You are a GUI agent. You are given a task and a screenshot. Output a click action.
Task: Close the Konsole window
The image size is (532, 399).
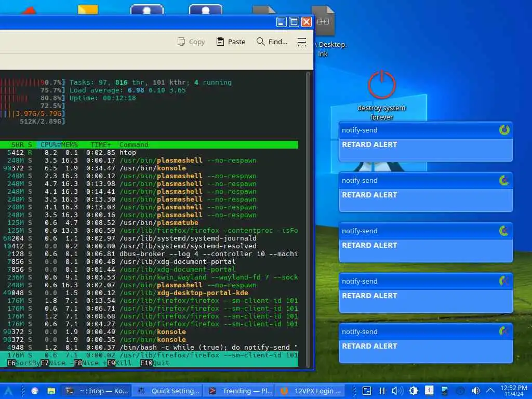(307, 22)
